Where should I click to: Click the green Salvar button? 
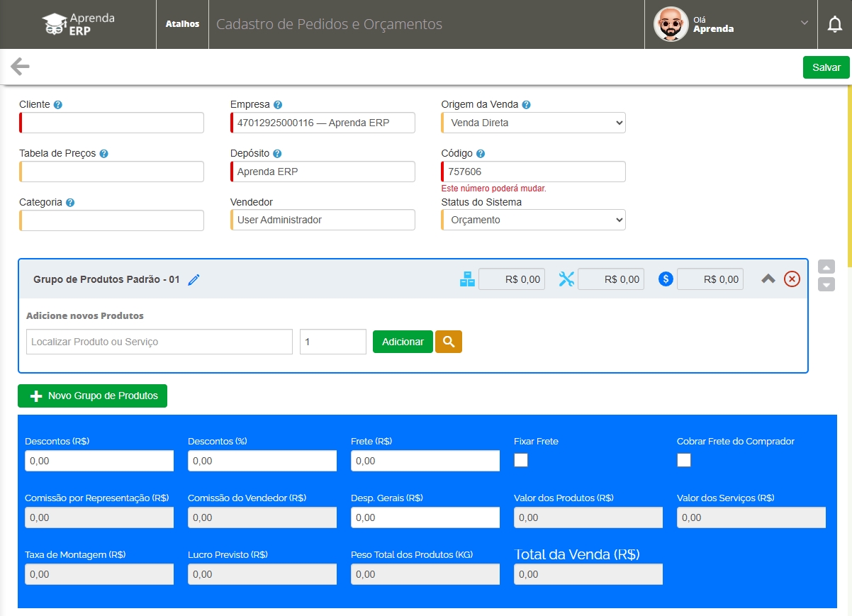[826, 67]
